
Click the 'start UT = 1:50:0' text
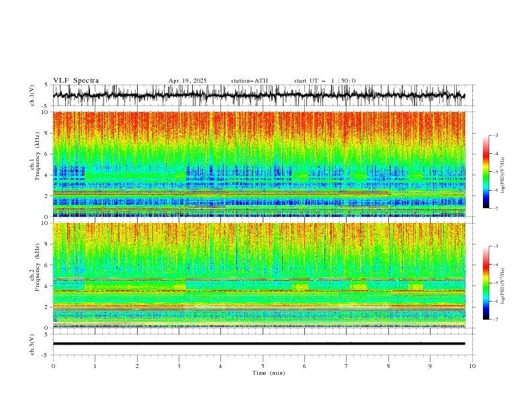click(x=324, y=81)
